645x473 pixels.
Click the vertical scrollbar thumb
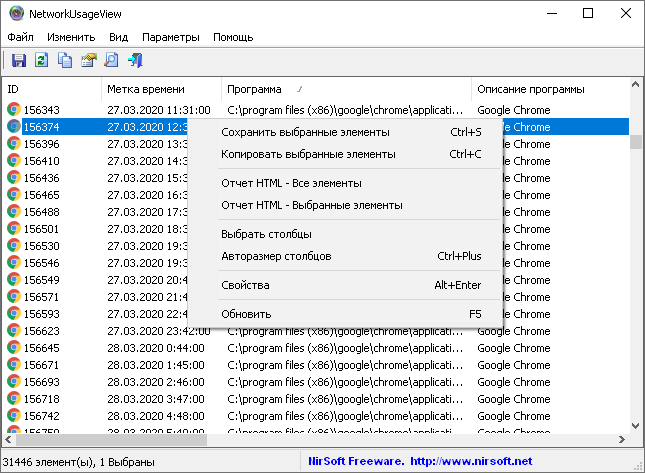[x=636, y=142]
